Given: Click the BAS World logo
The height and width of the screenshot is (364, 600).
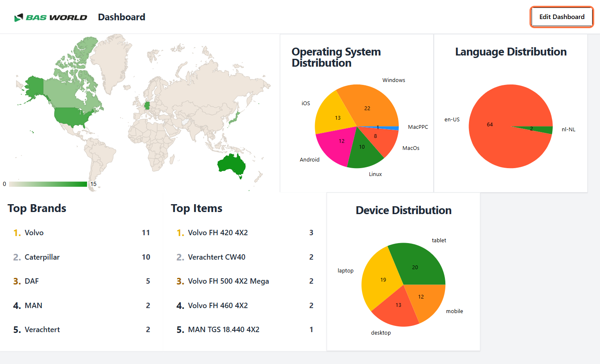Looking at the screenshot, I should [51, 17].
